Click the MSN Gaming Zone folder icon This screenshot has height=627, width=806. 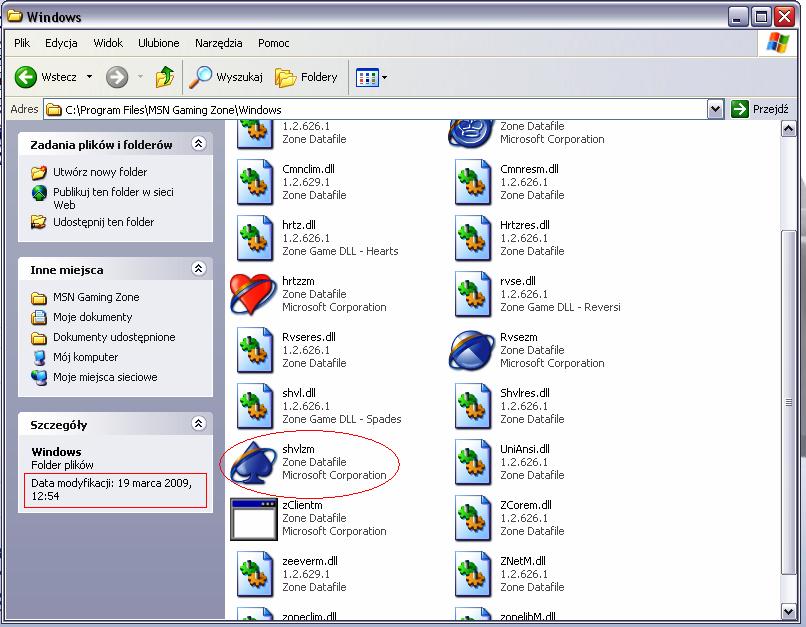[39, 298]
